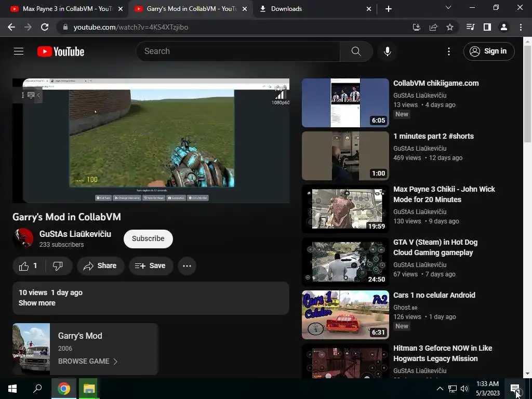Click the Share button
This screenshot has height=399, width=532.
click(100, 266)
